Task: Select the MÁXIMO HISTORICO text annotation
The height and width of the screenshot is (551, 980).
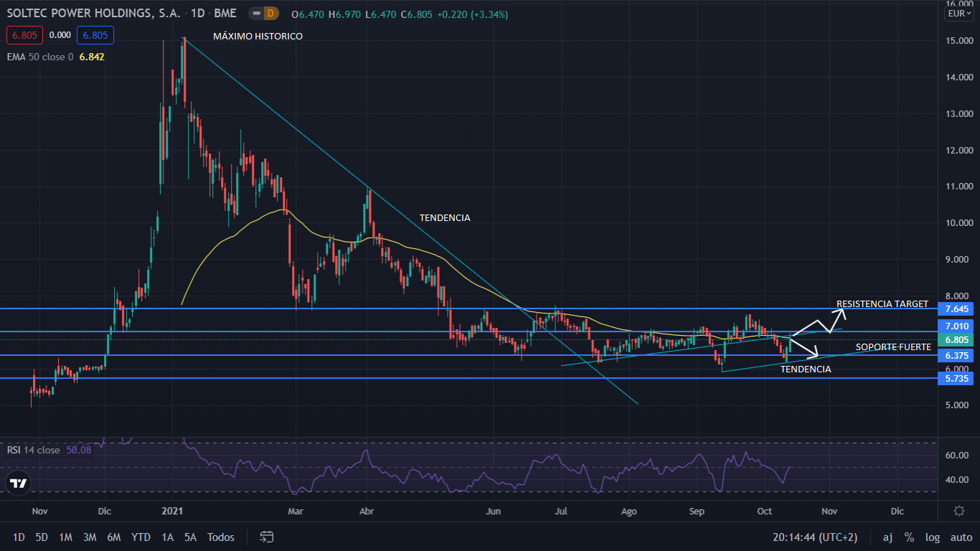Action: 258,36
